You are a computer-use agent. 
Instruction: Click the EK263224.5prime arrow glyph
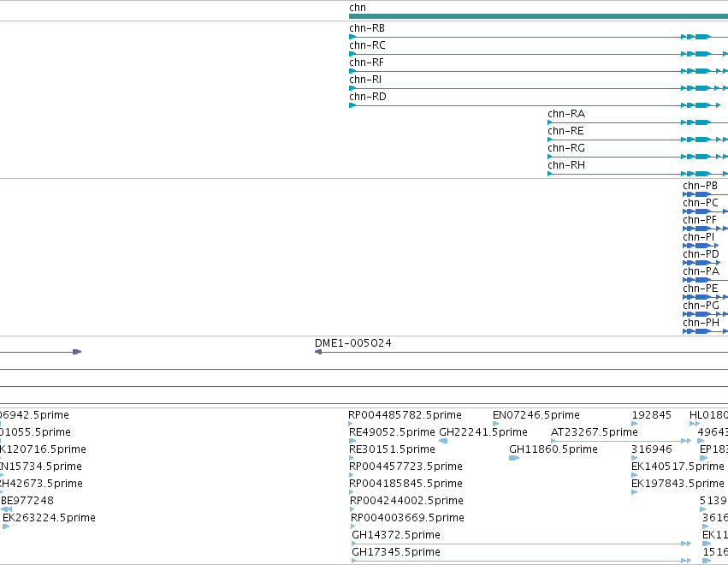tap(6, 526)
